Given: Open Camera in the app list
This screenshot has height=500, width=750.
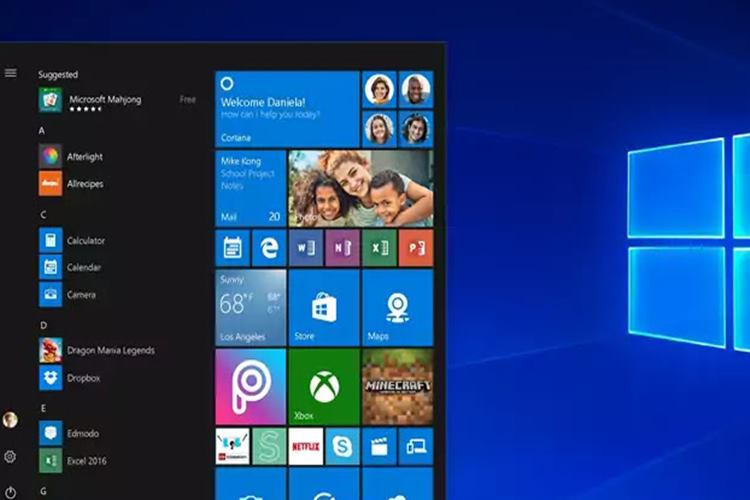Looking at the screenshot, I should (68, 294).
